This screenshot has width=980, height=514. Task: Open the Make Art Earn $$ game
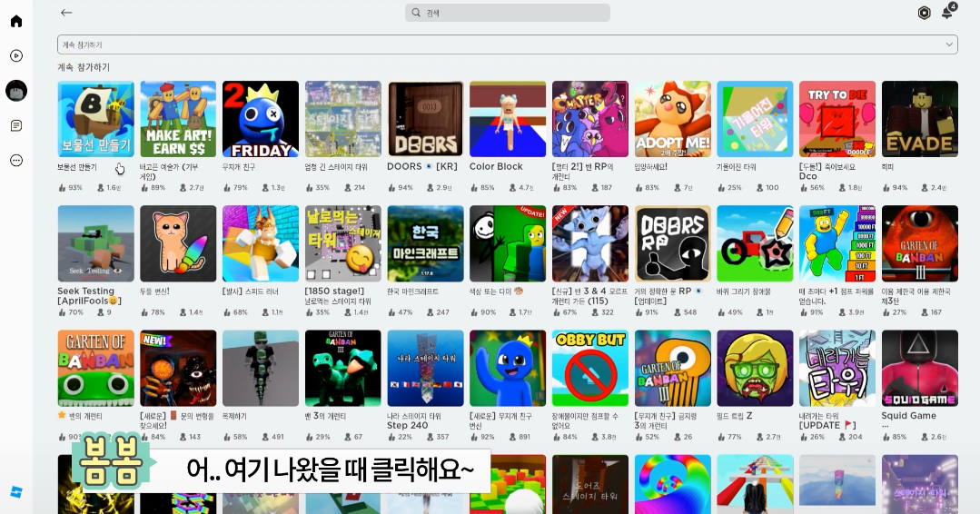(x=178, y=119)
